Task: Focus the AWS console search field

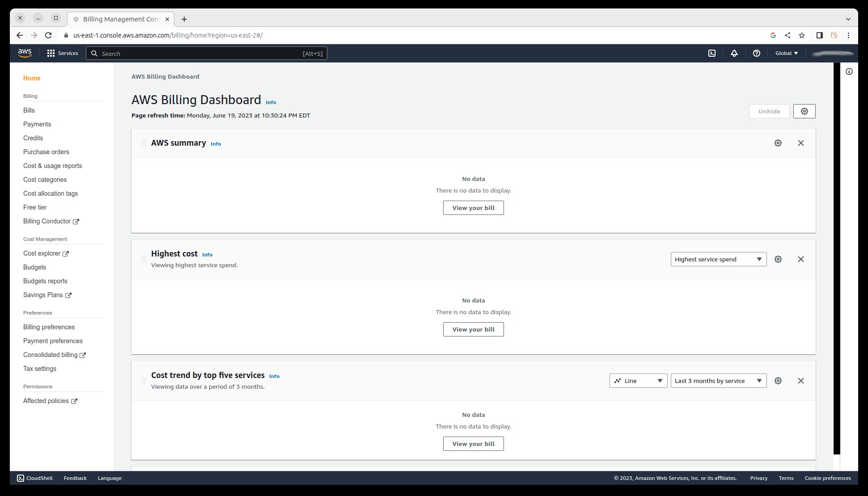Action: [207, 54]
